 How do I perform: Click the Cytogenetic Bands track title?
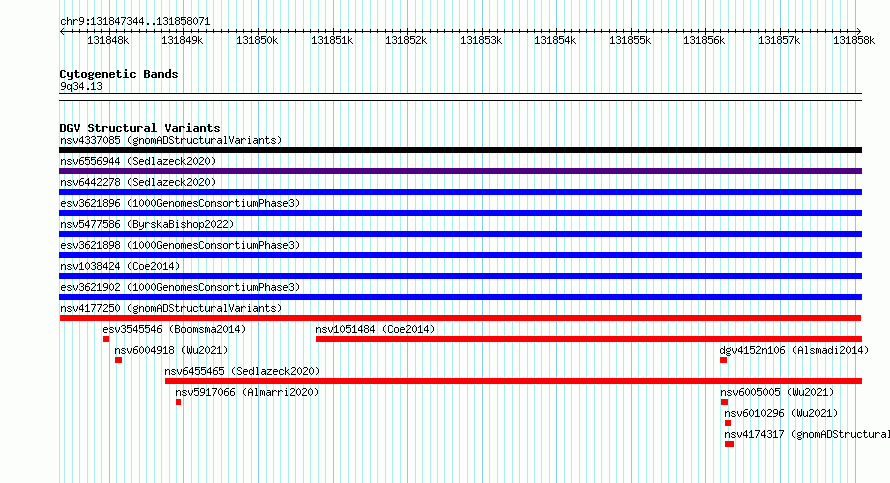pos(119,74)
